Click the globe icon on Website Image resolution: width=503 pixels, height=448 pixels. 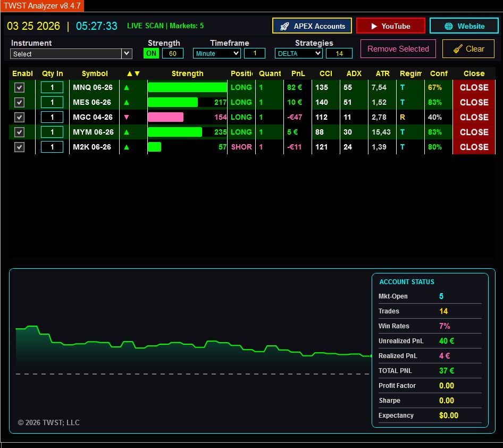tap(449, 26)
